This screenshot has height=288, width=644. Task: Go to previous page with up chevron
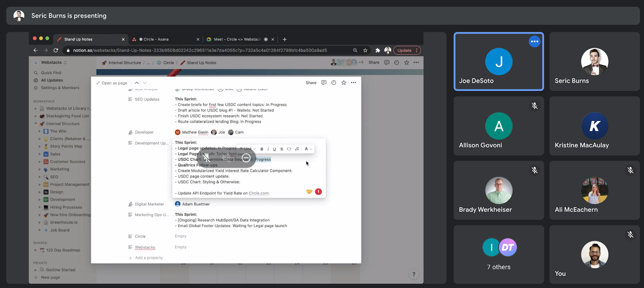[x=137, y=83]
